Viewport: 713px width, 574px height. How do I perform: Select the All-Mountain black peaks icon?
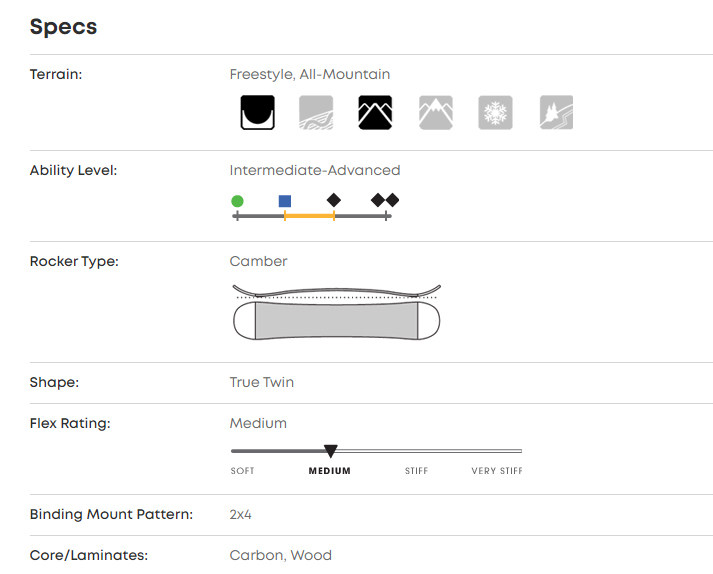pyautogui.click(x=375, y=113)
